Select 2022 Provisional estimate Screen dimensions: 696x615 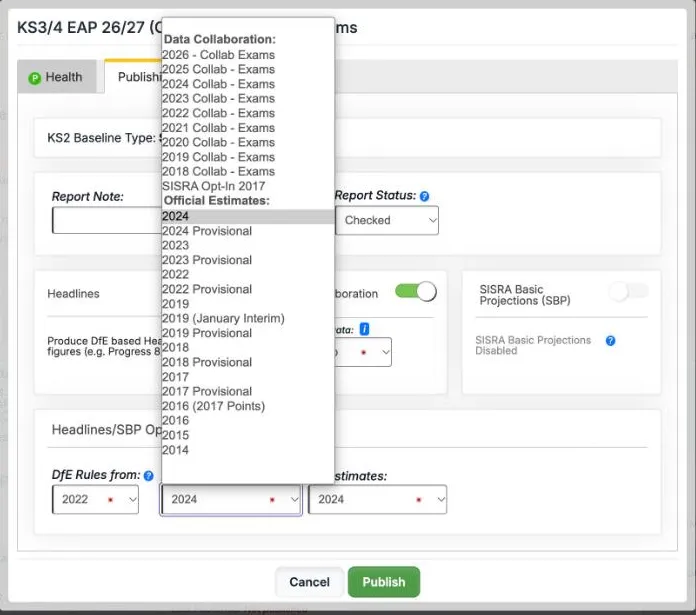click(x=248, y=289)
